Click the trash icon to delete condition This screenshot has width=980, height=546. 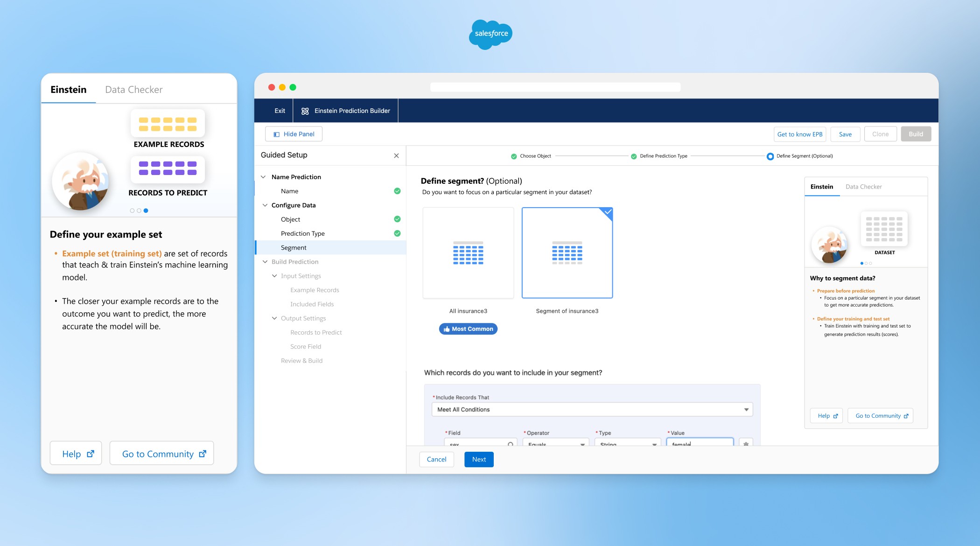[x=746, y=443]
